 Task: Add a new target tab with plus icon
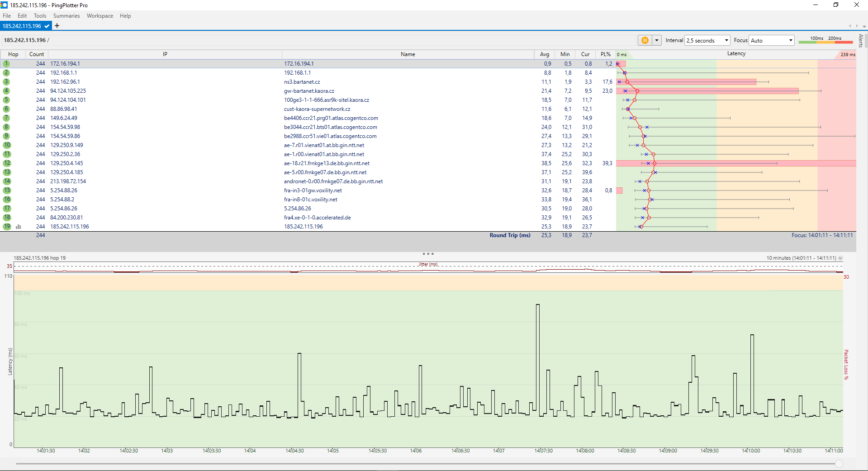pos(57,26)
